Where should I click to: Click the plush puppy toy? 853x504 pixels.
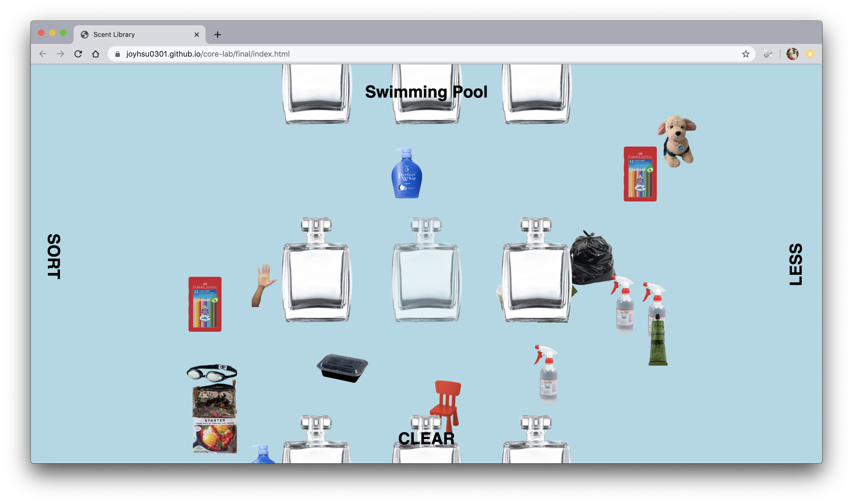(x=677, y=141)
